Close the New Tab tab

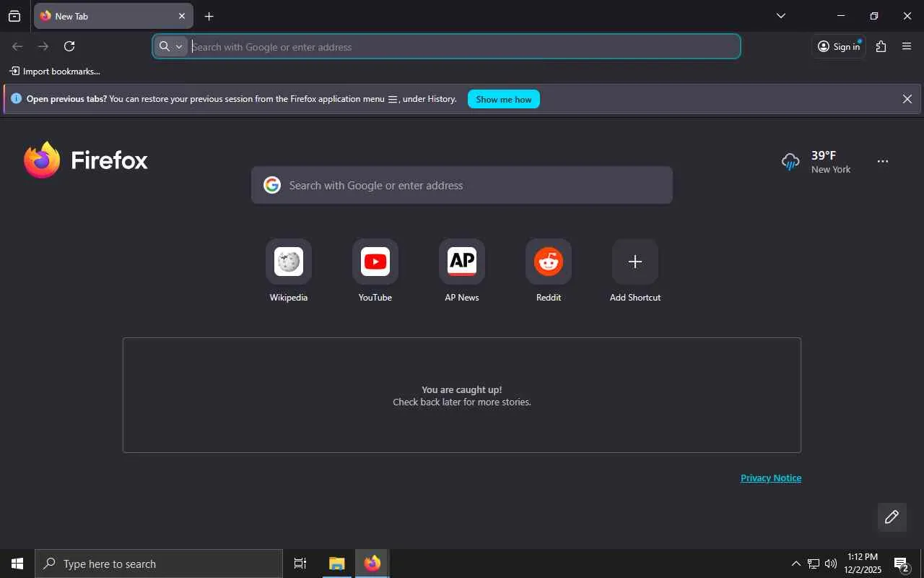pos(182,16)
